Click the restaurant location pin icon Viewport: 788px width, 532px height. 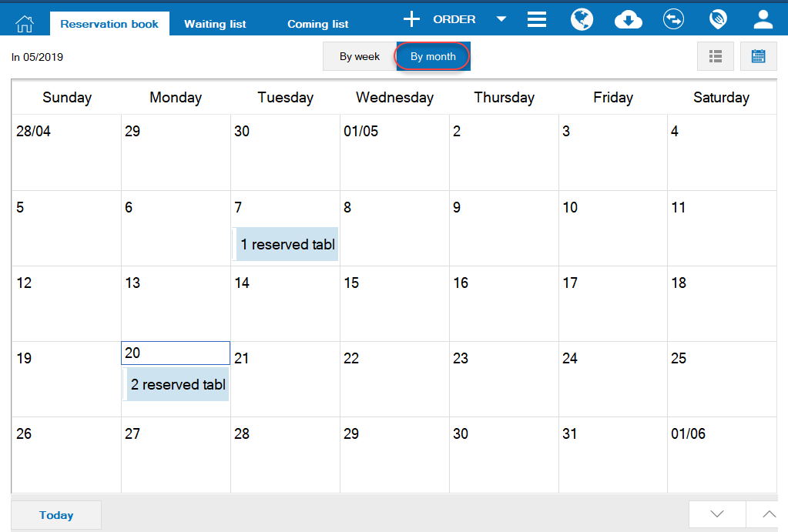pos(718,19)
